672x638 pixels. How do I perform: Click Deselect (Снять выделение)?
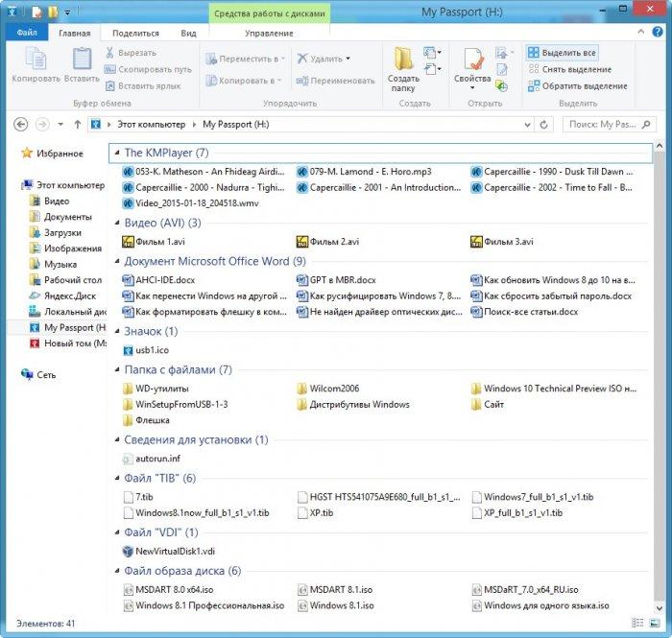569,69
